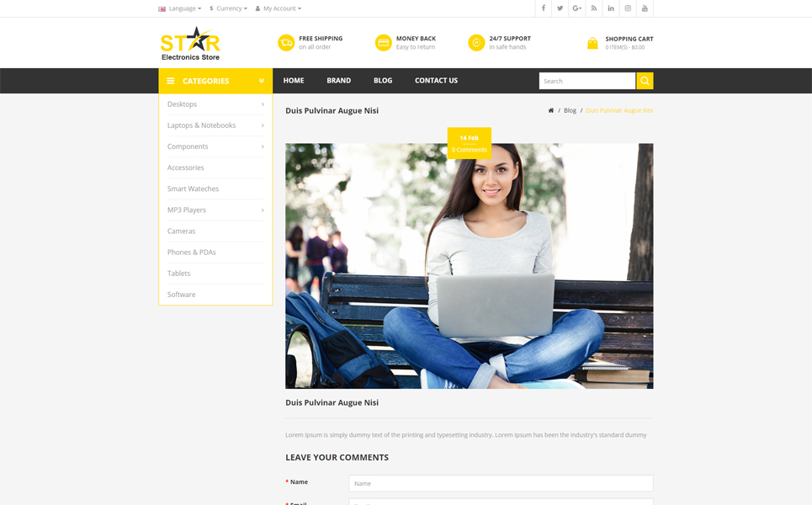Expand the Laptops & Notebooks arrow
This screenshot has height=505, width=812.
click(263, 125)
